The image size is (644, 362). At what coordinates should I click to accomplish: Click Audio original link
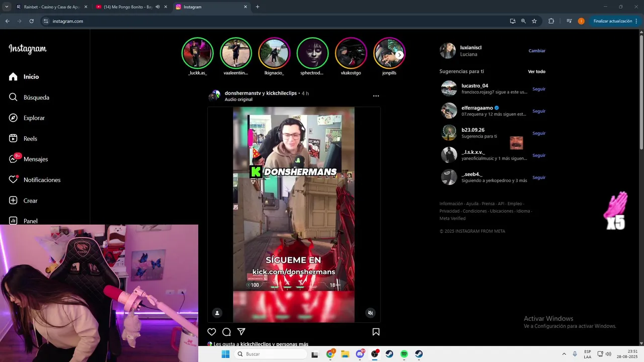pyautogui.click(x=238, y=100)
